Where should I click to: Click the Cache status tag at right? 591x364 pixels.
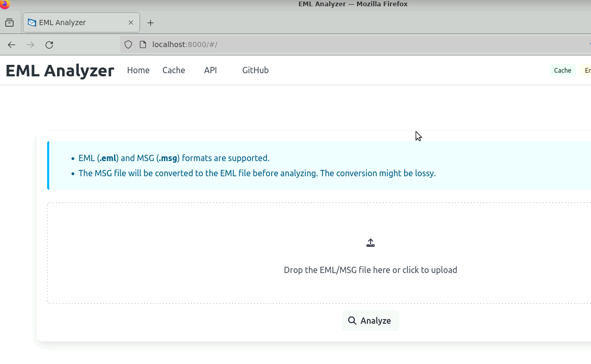(x=562, y=71)
